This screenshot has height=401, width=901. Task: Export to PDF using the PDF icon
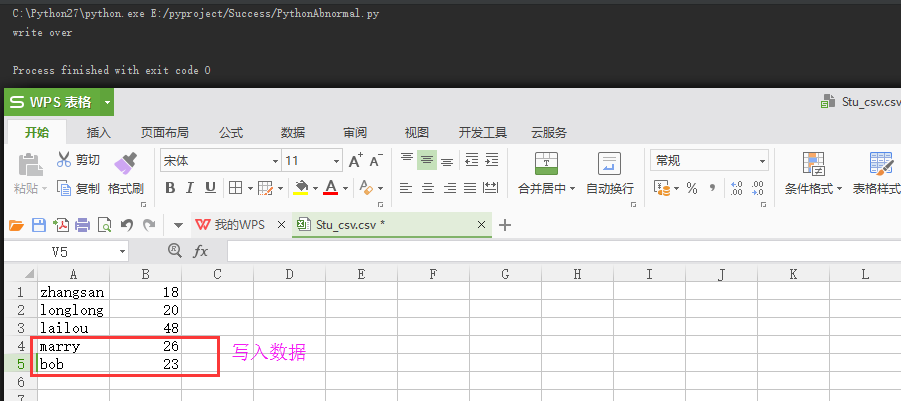tap(61, 225)
